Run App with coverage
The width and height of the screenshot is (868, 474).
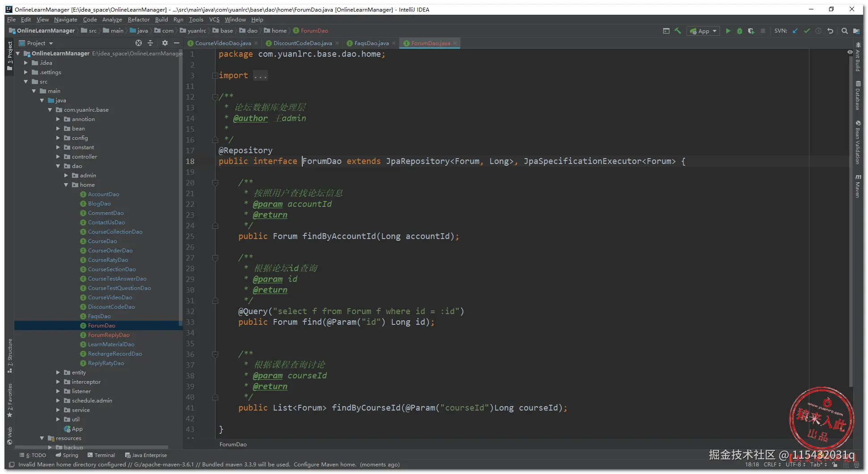(x=751, y=31)
